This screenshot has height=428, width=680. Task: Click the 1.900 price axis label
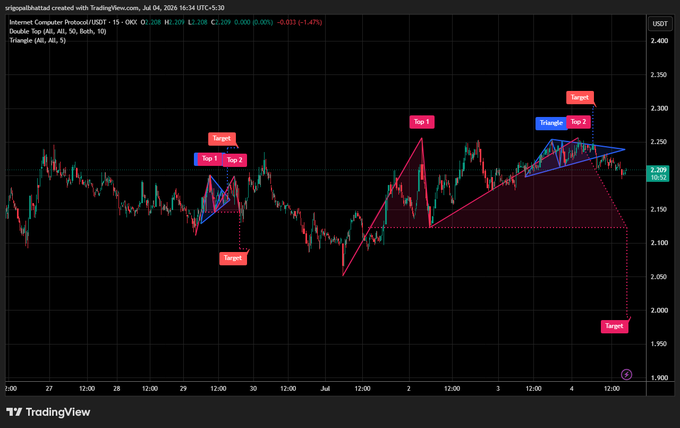tap(659, 378)
